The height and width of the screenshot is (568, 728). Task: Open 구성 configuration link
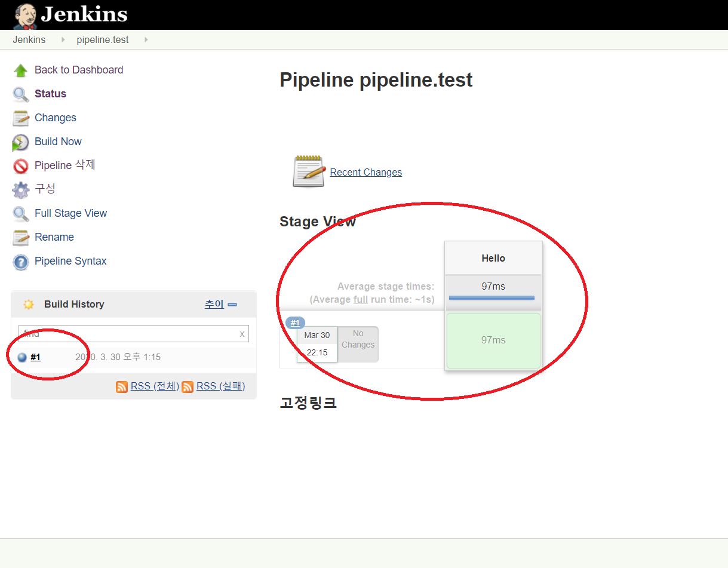point(45,189)
